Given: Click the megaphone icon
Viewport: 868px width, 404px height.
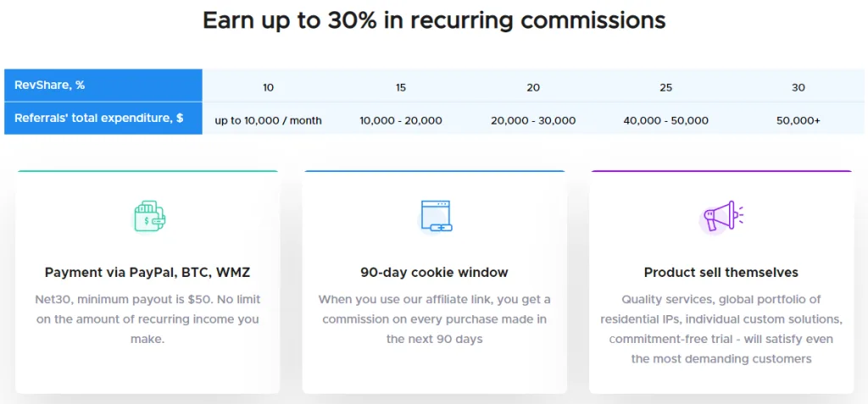Looking at the screenshot, I should (x=722, y=217).
